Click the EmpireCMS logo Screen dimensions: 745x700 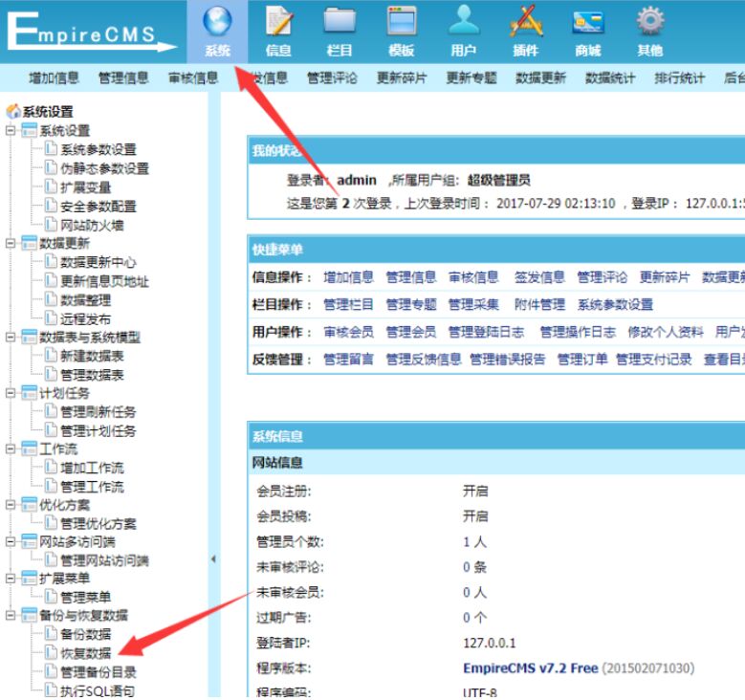(92, 31)
